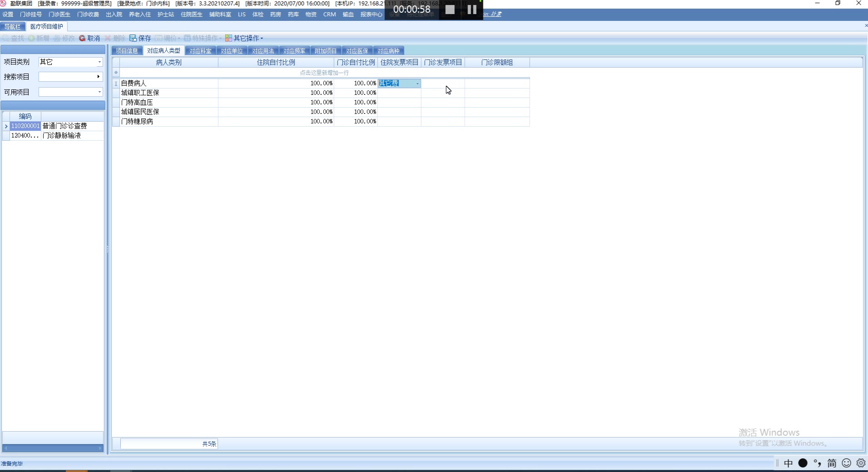This screenshot has height=472, width=868.
Task: Switch to the 导航栏 tab
Action: click(13, 27)
